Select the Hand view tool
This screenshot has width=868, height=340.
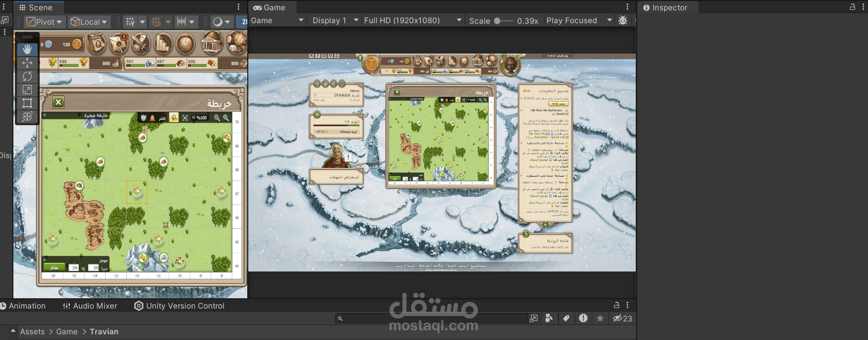click(x=27, y=49)
